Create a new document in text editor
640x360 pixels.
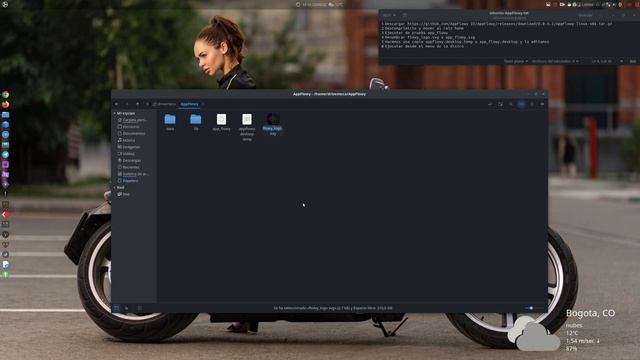(x=404, y=15)
